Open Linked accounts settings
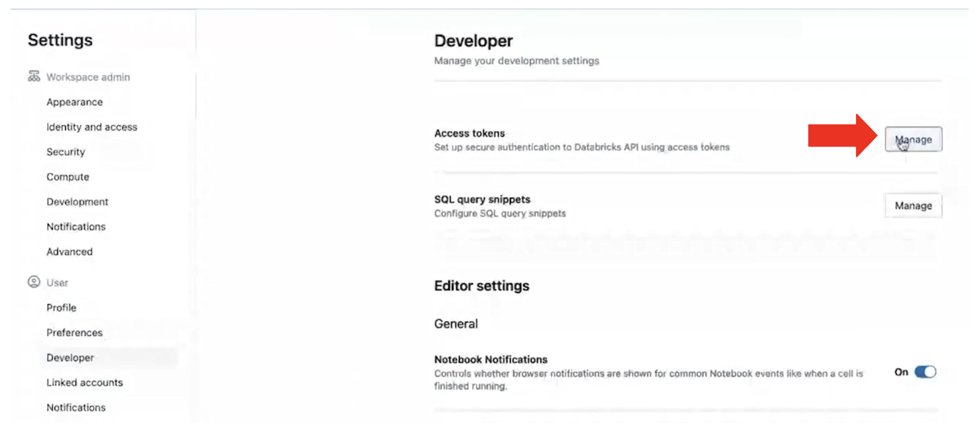 (85, 382)
